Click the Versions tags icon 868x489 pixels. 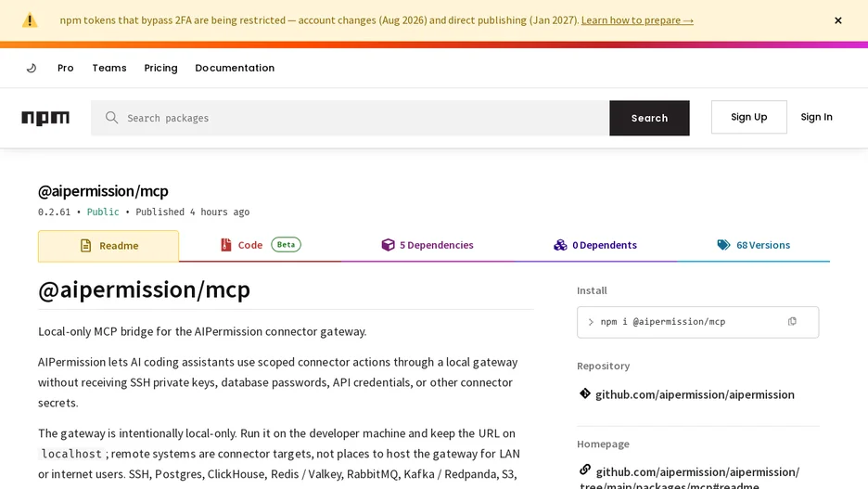tap(723, 245)
